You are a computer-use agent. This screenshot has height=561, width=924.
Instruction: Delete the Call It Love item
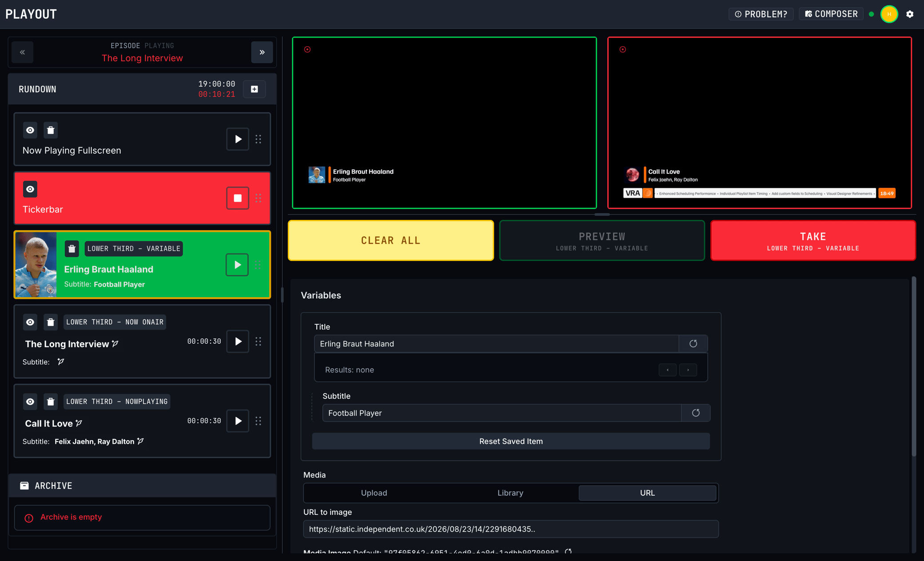tap(51, 402)
